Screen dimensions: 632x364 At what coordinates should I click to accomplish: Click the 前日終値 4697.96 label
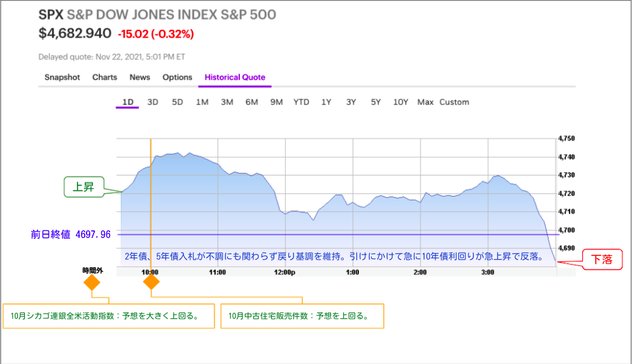[x=71, y=234]
